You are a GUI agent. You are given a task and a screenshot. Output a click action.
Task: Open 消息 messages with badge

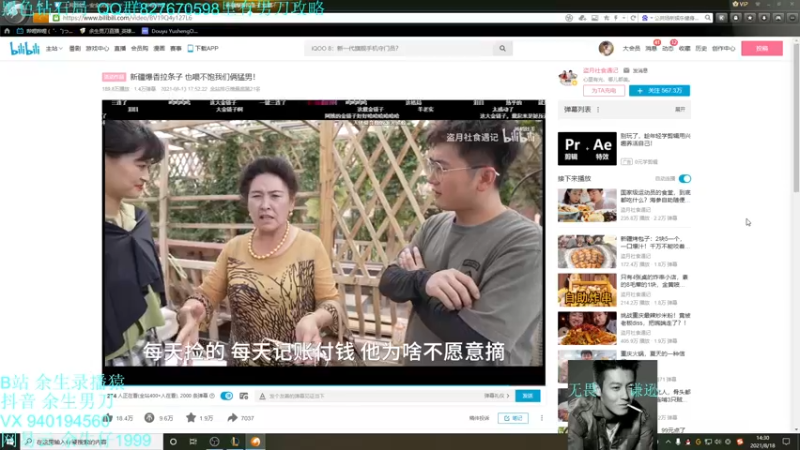(x=651, y=48)
